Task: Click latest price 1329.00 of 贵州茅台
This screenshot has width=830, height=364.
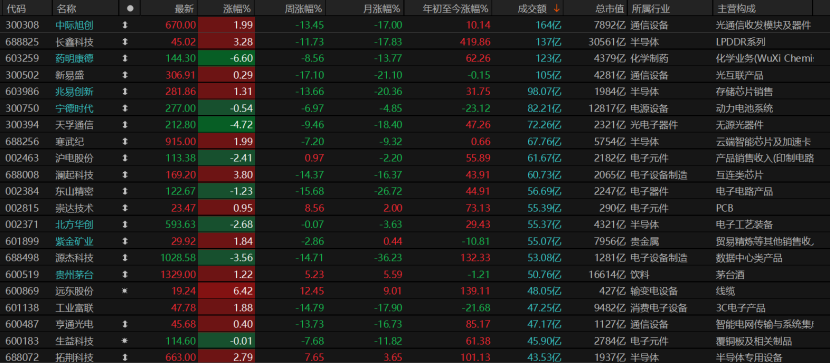Action: point(177,275)
